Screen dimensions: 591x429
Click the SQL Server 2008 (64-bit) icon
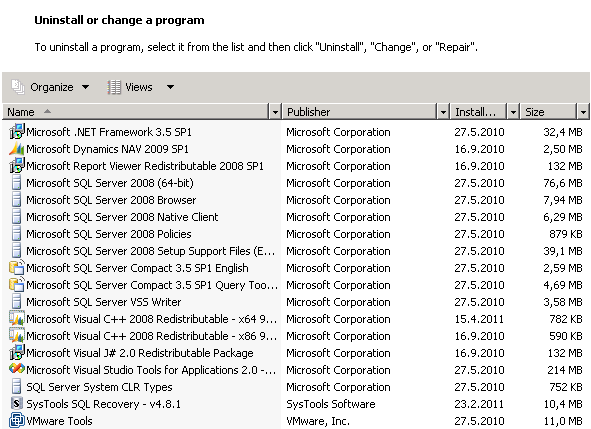17,183
